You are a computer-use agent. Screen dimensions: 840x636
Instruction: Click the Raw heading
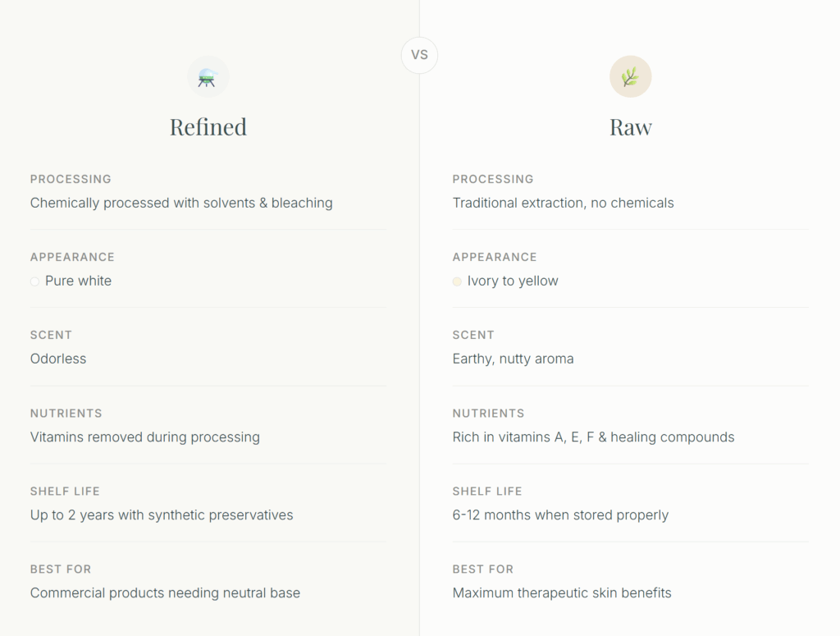point(630,127)
